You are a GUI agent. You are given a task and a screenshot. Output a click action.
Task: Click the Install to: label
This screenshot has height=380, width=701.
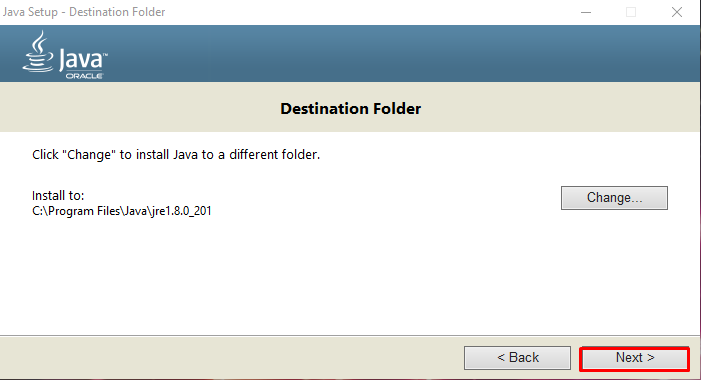(x=58, y=195)
